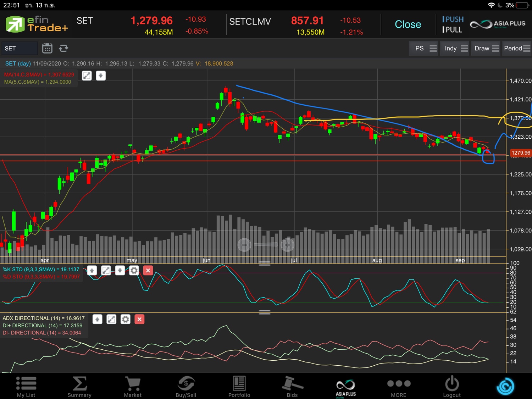The image size is (532, 399).
Task: Tap the Logout button
Action: pos(452,386)
